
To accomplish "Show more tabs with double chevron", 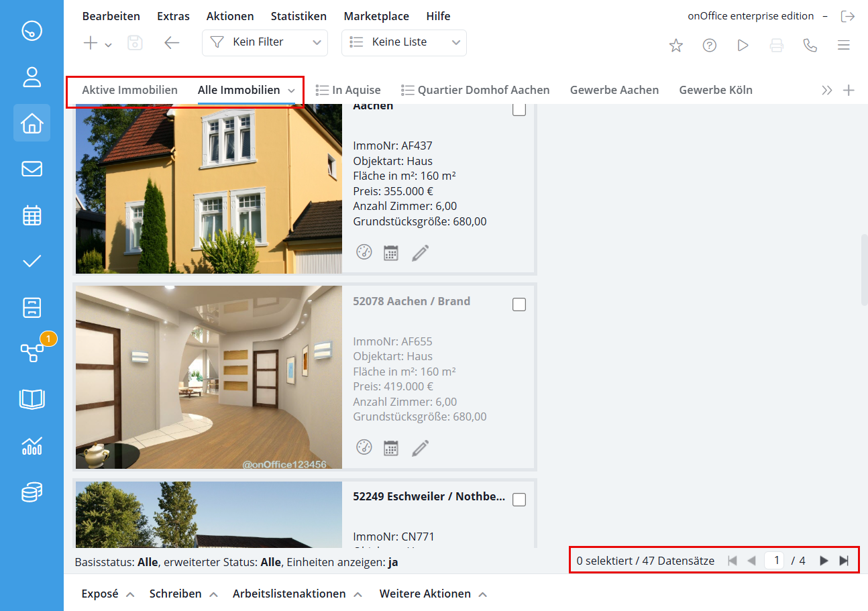I will [x=827, y=91].
